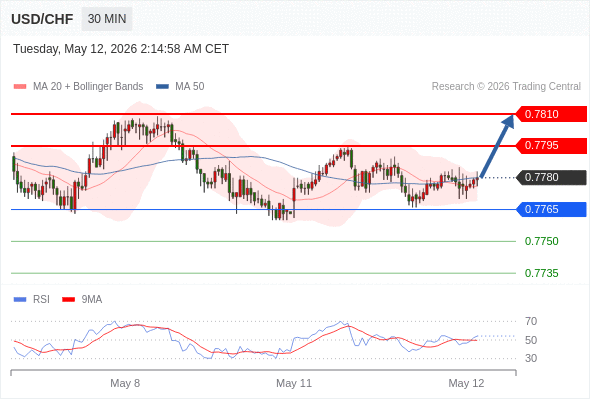The height and width of the screenshot is (400, 590).
Task: Click the 0.7795 red resistance label
Action: (551, 146)
